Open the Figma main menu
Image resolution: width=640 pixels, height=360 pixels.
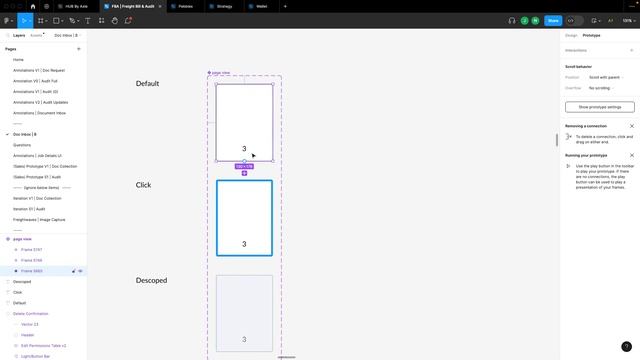[x=7, y=20]
